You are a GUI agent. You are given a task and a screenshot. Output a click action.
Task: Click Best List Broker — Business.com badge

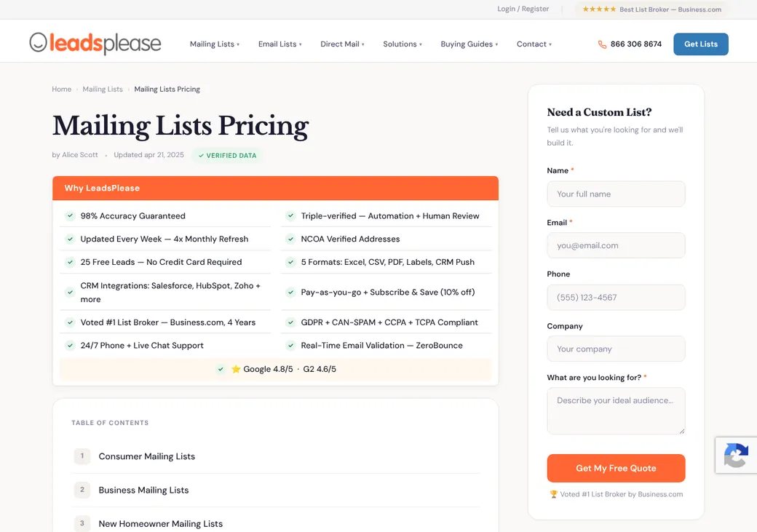pos(651,9)
